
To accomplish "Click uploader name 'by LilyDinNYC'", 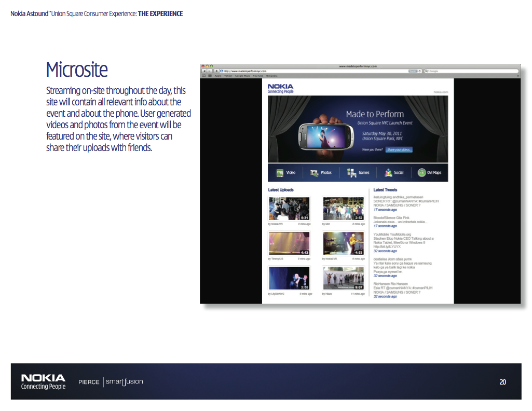I will click(x=276, y=294).
